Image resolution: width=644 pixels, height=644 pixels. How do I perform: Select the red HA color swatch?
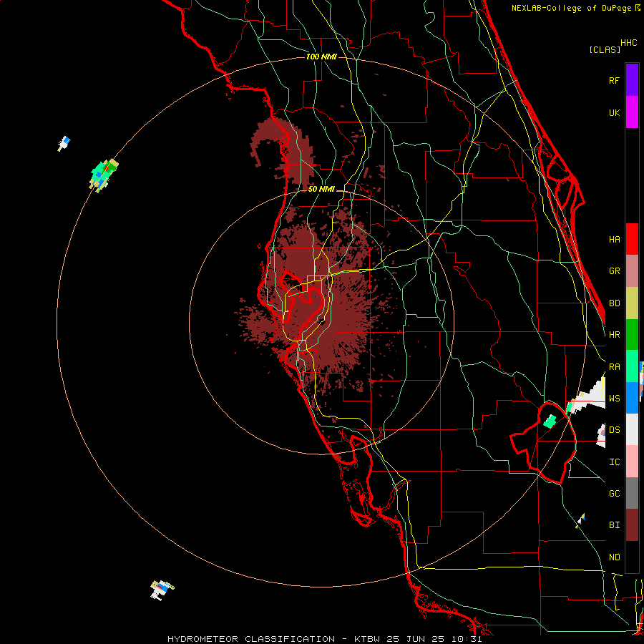point(632,239)
